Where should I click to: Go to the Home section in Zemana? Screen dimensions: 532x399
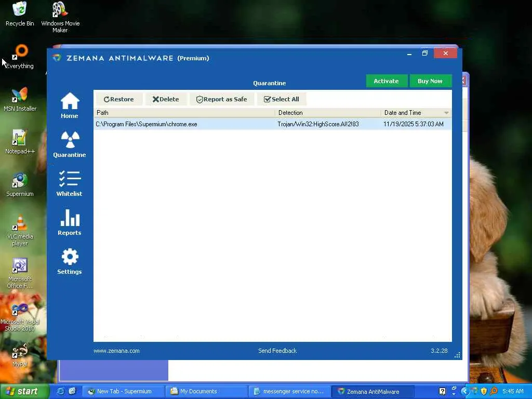click(70, 105)
